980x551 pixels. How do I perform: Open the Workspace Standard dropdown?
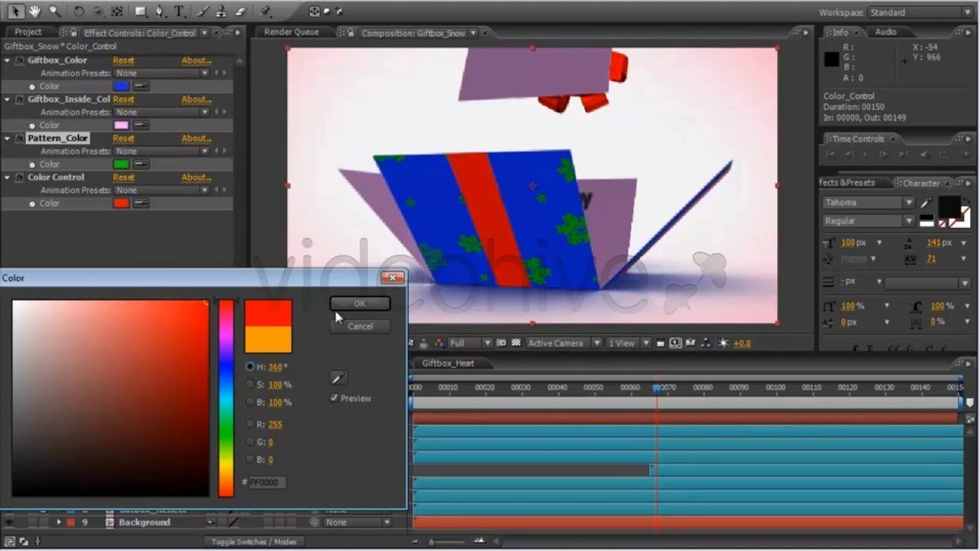pyautogui.click(x=920, y=12)
